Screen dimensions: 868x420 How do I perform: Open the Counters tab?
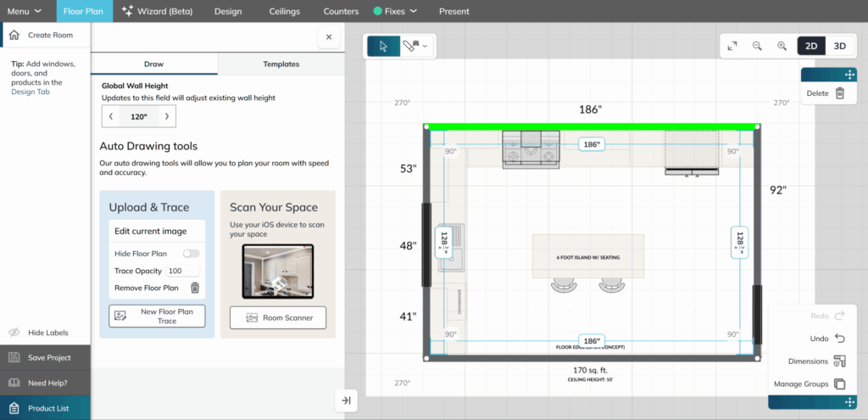pyautogui.click(x=341, y=11)
